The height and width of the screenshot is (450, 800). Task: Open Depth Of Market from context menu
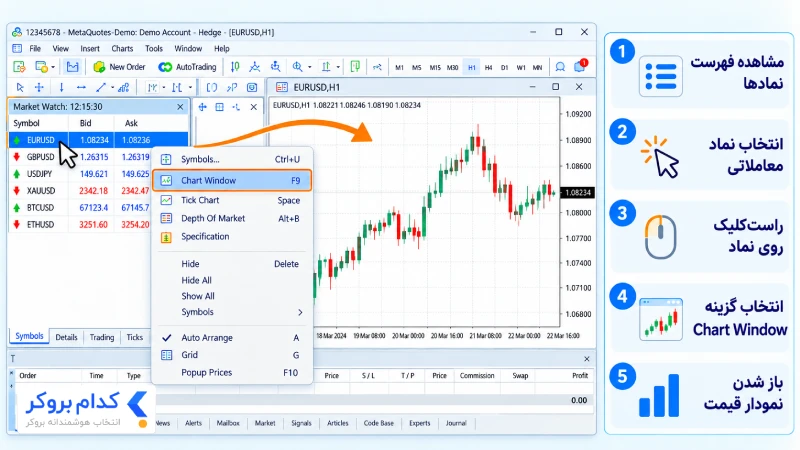click(x=232, y=218)
